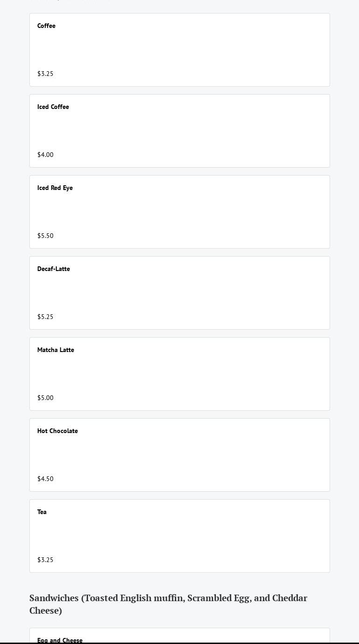
Task: Click the $3.25 price under Coffee
Action: coord(45,74)
